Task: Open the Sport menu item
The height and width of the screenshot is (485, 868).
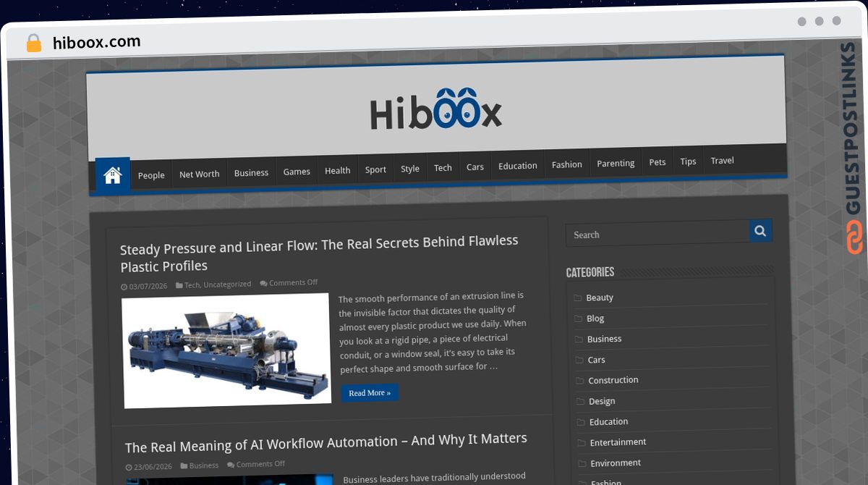Action: (375, 169)
